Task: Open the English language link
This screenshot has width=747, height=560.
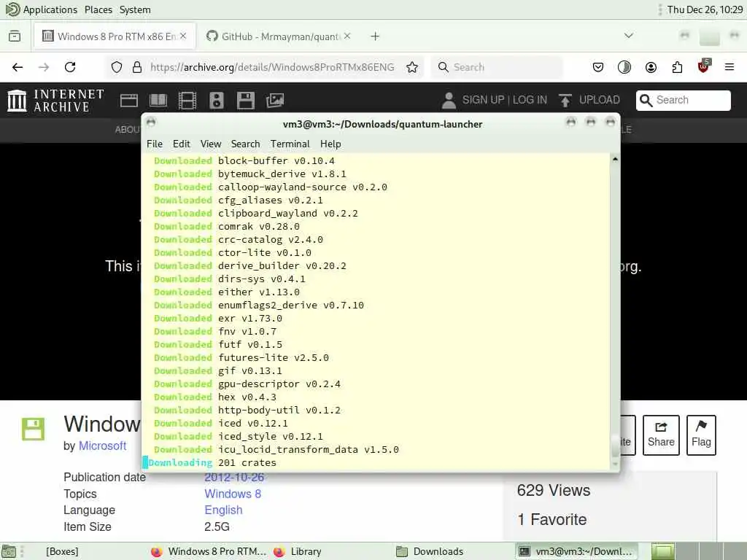Action: click(x=223, y=510)
